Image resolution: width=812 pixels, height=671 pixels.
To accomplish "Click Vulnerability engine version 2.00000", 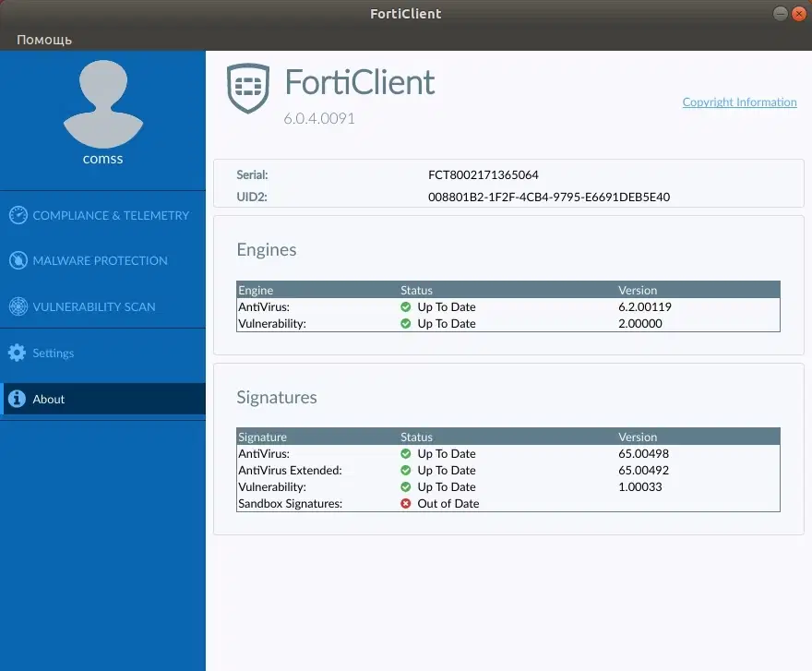I will tap(640, 323).
